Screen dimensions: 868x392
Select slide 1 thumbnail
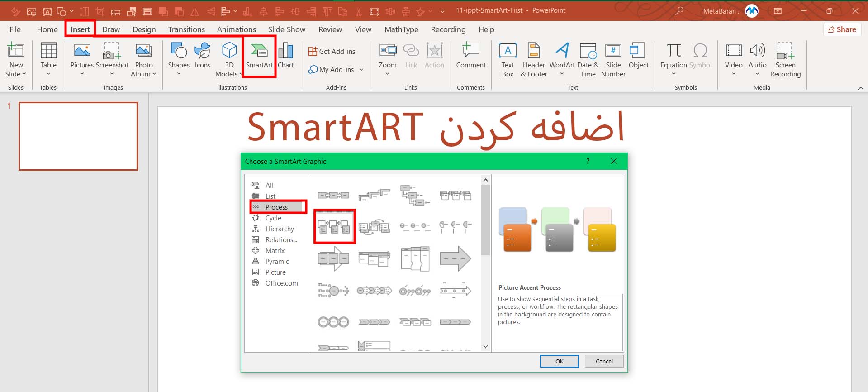tap(78, 136)
